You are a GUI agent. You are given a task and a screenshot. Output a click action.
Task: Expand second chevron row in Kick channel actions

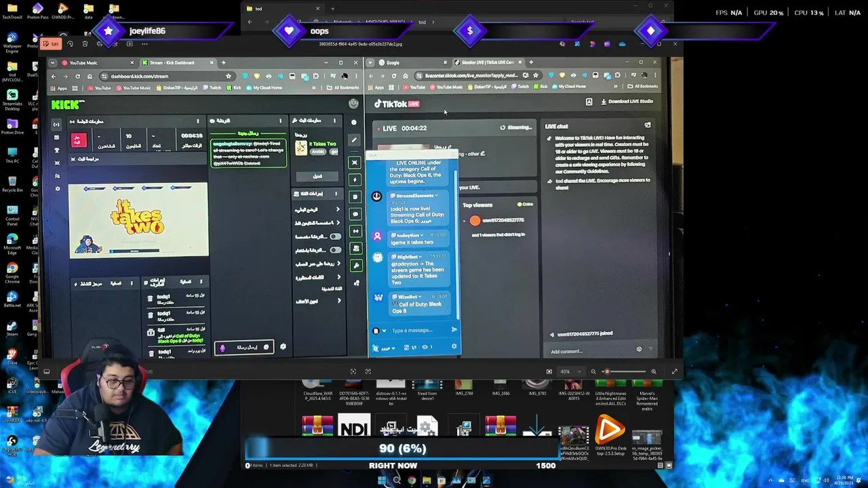(338, 223)
